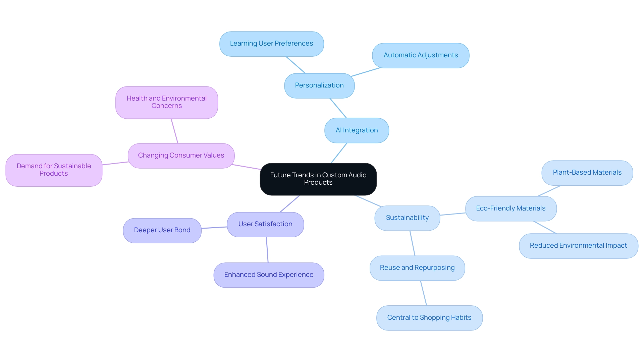The image size is (644, 363).
Task: Select the Learning User Preferences node
Action: (x=271, y=43)
